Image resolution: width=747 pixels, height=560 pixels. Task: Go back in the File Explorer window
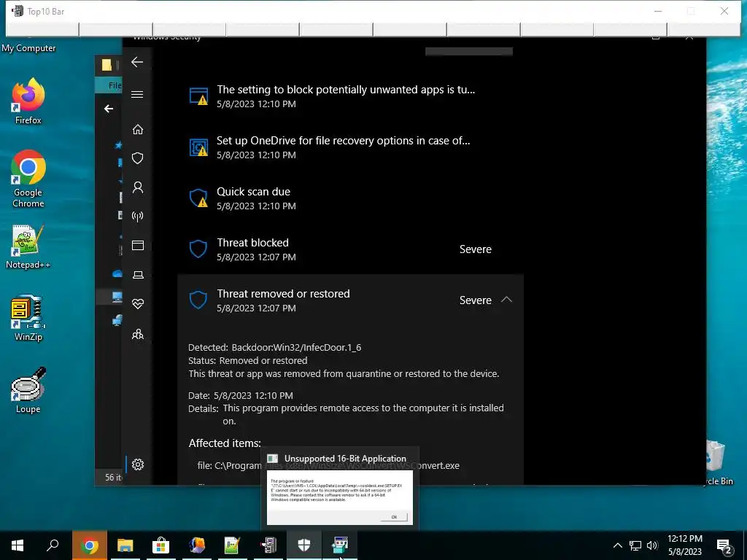[x=109, y=109]
